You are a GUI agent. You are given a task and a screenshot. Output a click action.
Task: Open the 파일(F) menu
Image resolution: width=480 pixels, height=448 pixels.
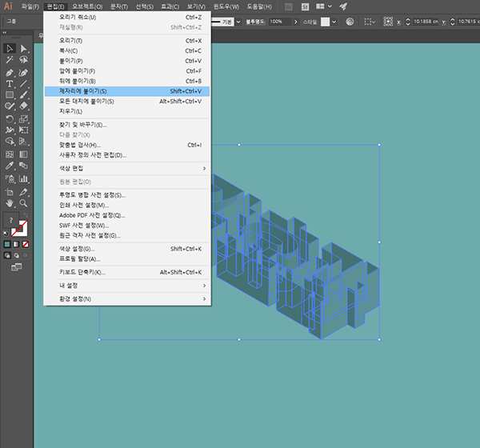pos(30,6)
